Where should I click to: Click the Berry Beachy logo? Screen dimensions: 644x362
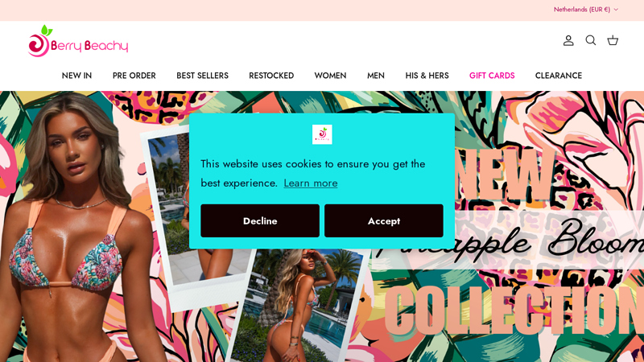[x=78, y=41]
